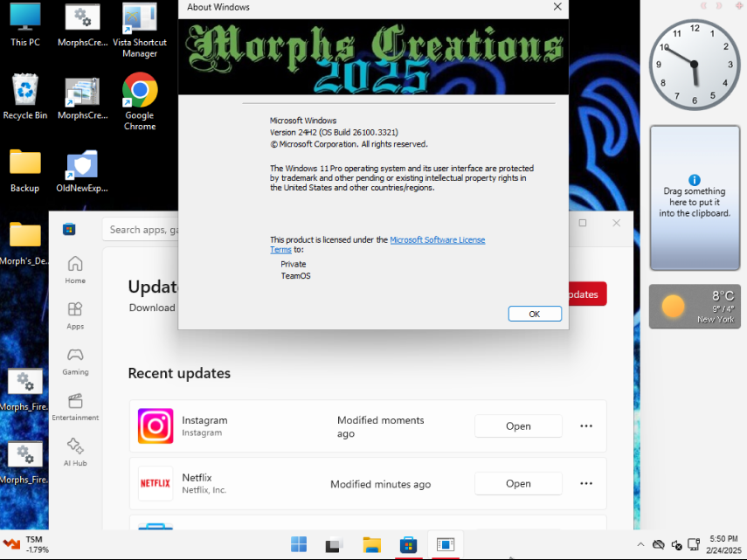Click the clipboard drop gadget
The height and width of the screenshot is (560, 747).
click(x=695, y=197)
